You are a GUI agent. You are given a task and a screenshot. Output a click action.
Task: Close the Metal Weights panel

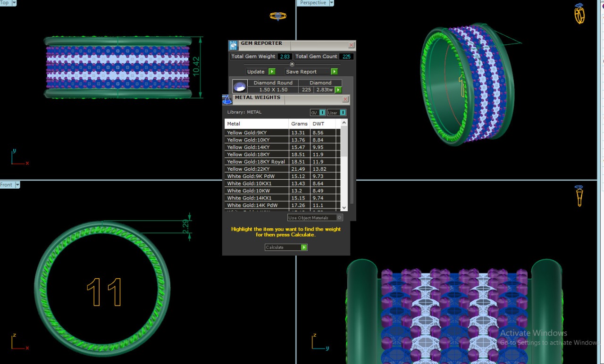pos(345,99)
